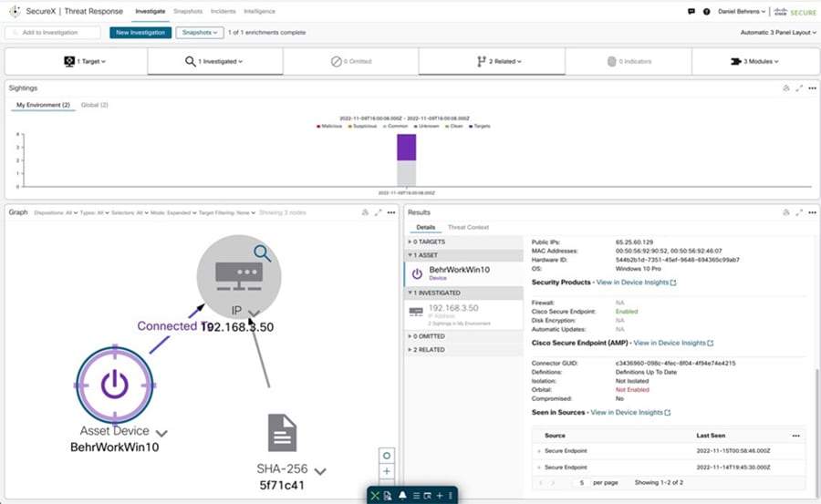Viewport: 821px width, 504px height.
Task: Zoom in the graph with plus button
Action: 387,471
